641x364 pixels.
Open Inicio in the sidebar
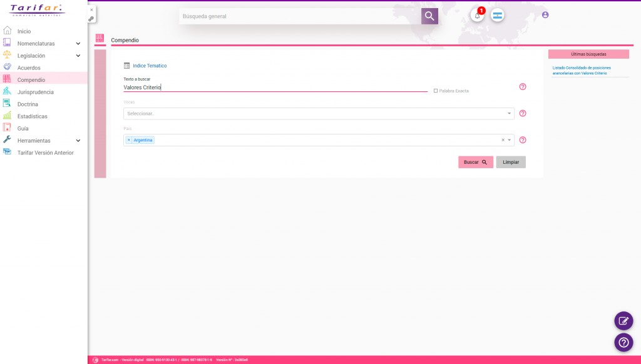coord(24,31)
